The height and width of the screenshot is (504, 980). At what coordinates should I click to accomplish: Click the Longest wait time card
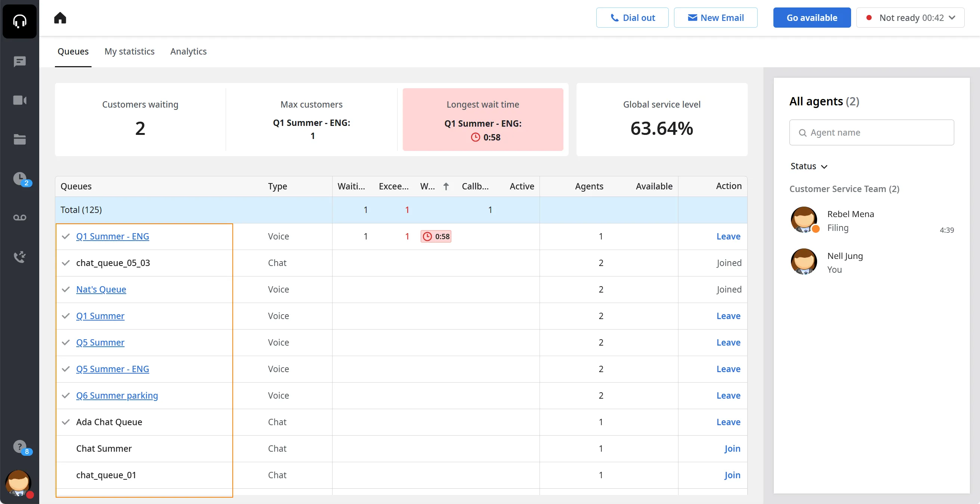(483, 120)
